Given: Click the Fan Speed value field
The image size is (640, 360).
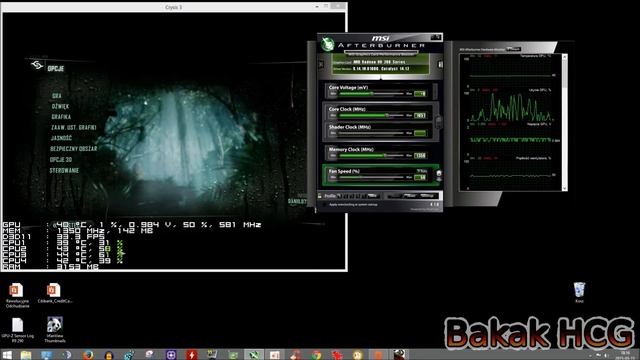Looking at the screenshot, I should [x=420, y=178].
